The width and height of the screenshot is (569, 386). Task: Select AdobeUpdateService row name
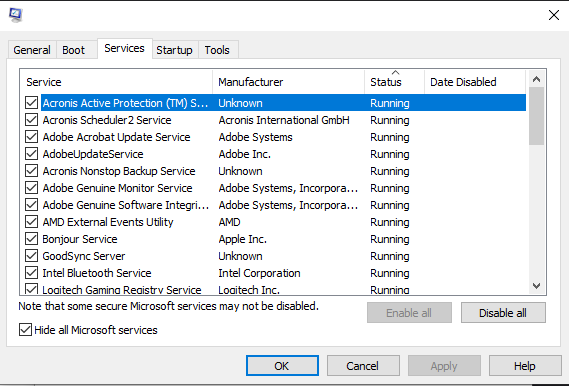coord(93,154)
